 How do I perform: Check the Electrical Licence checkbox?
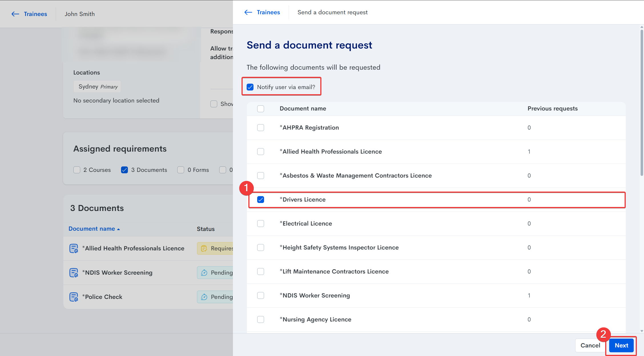(260, 224)
